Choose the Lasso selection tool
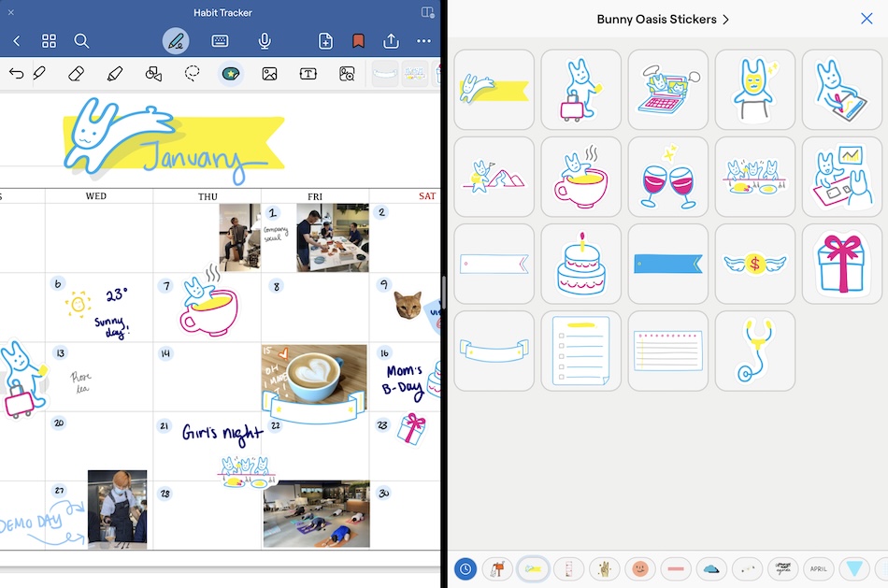The height and width of the screenshot is (588, 888). click(x=193, y=73)
